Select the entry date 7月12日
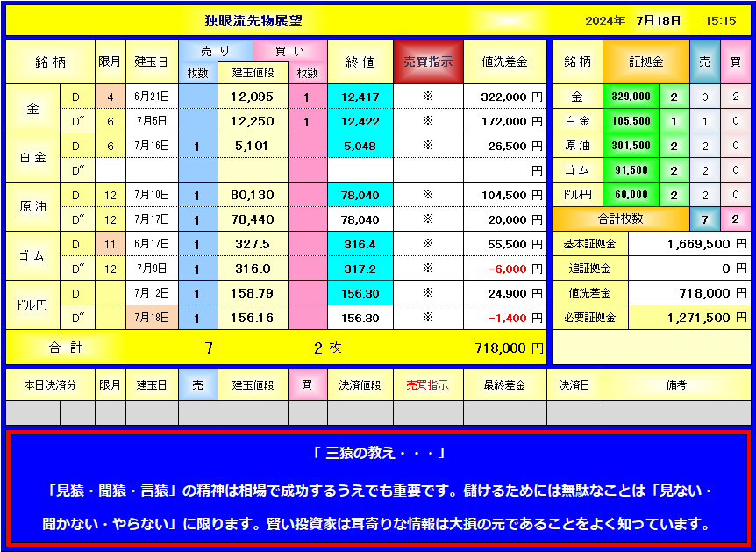This screenshot has height=552, width=756. (x=152, y=293)
